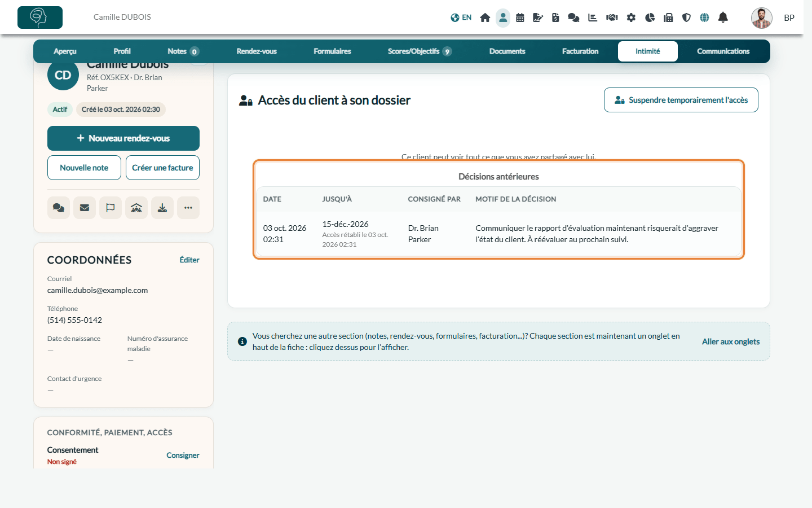The height and width of the screenshot is (508, 812).
Task: Open the teal globe web icon
Action: [x=704, y=17]
